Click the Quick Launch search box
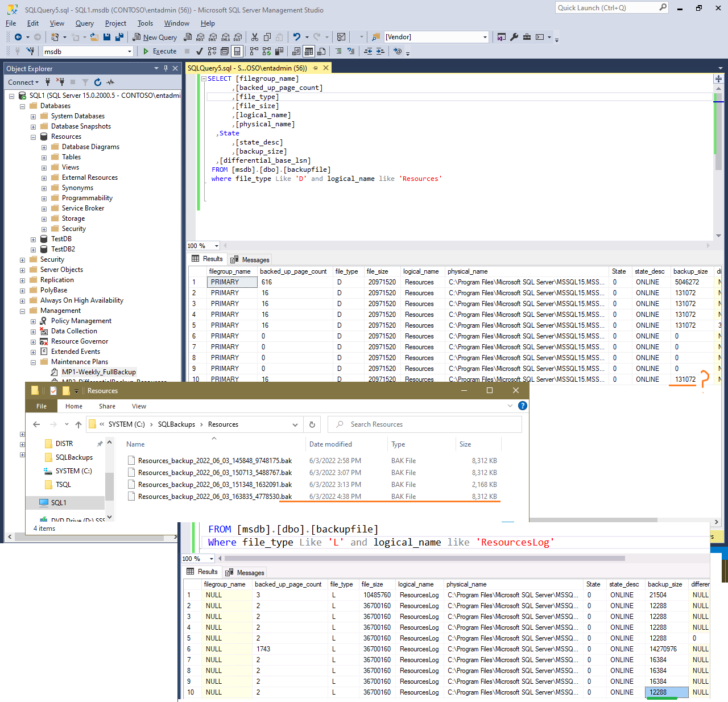728x702 pixels. (x=611, y=7)
